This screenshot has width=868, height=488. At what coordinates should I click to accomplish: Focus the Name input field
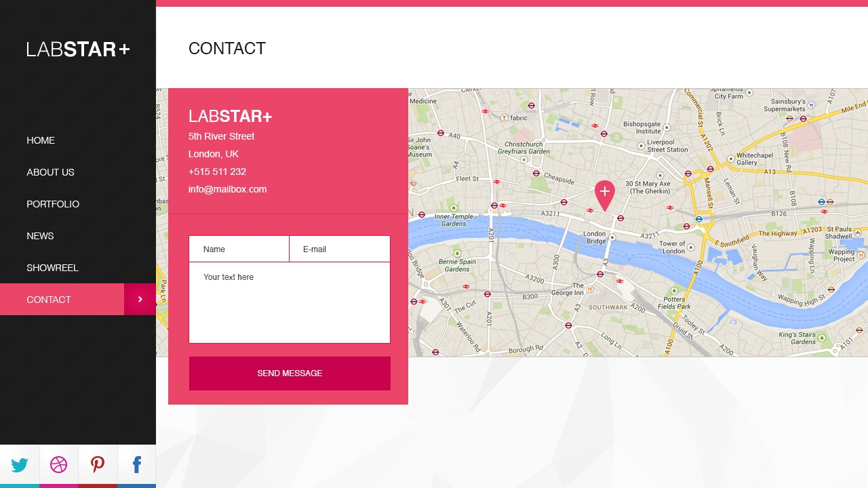(239, 249)
